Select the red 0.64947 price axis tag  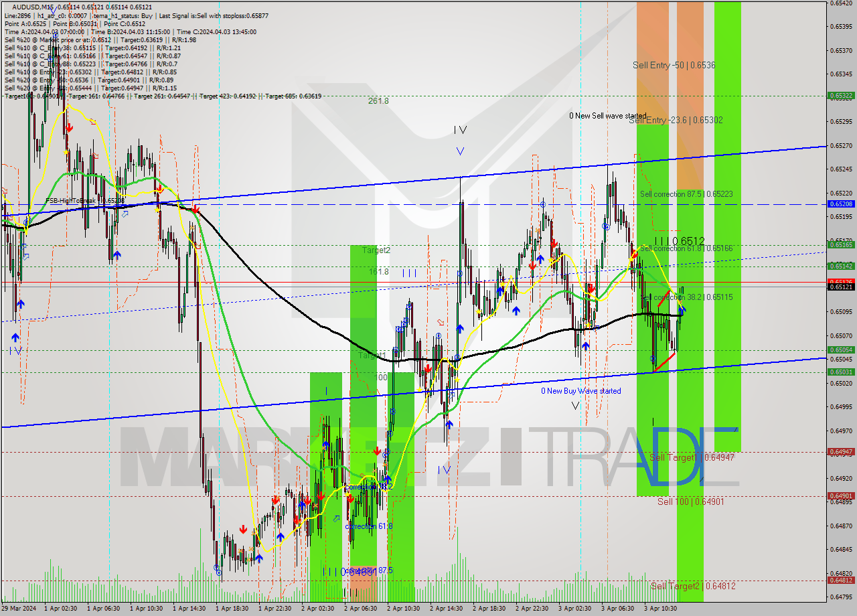(x=841, y=452)
